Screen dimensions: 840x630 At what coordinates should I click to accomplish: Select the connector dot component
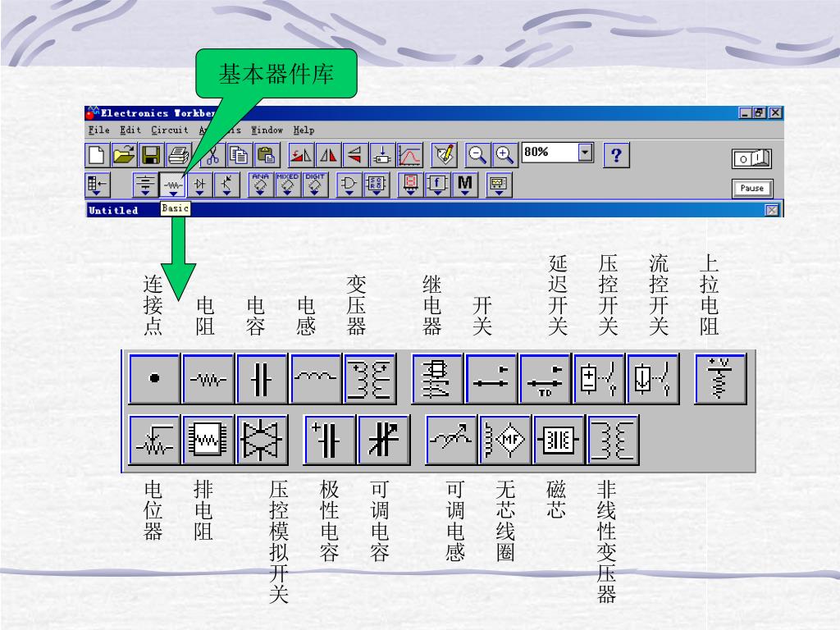(x=154, y=378)
